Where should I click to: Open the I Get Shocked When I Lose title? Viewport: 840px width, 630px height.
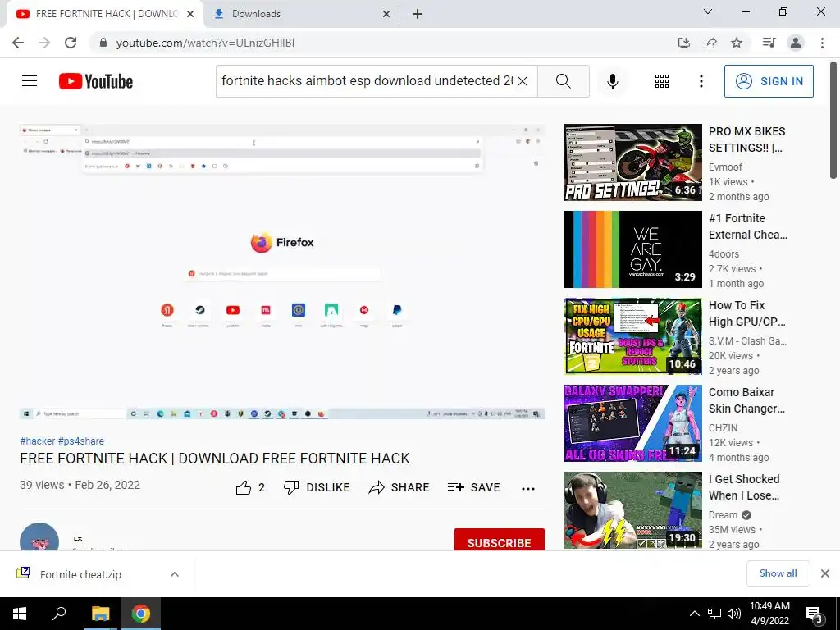744,487
